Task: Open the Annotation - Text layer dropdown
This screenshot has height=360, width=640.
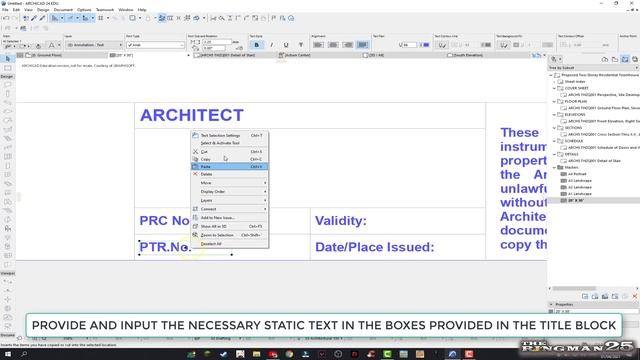Action: 93,45
